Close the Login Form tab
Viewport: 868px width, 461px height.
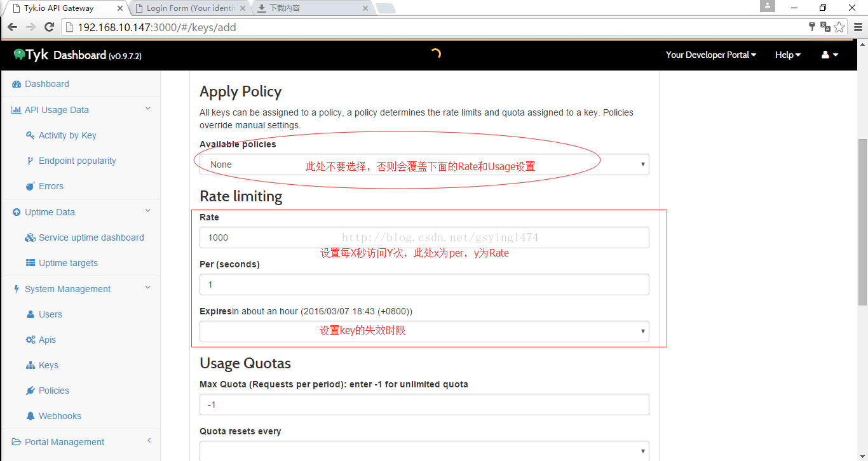242,8
